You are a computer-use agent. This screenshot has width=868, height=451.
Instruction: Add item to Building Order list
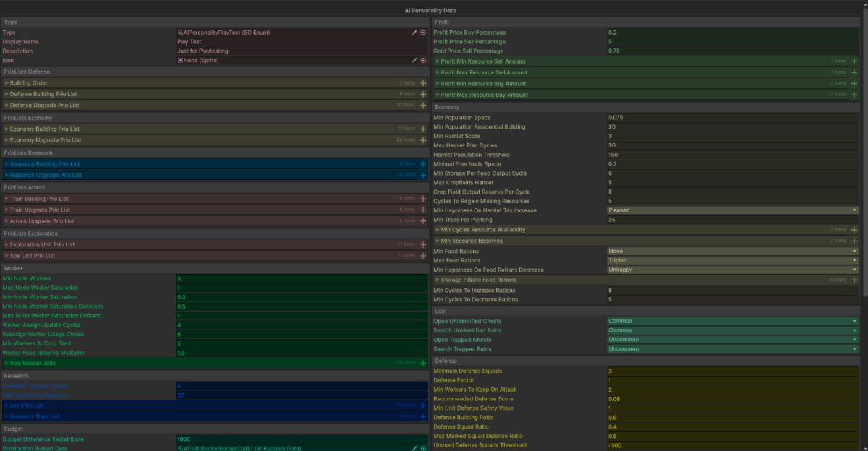[x=423, y=83]
